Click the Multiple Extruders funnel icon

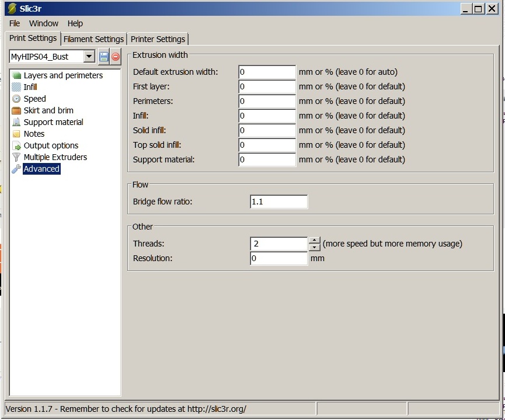point(16,157)
